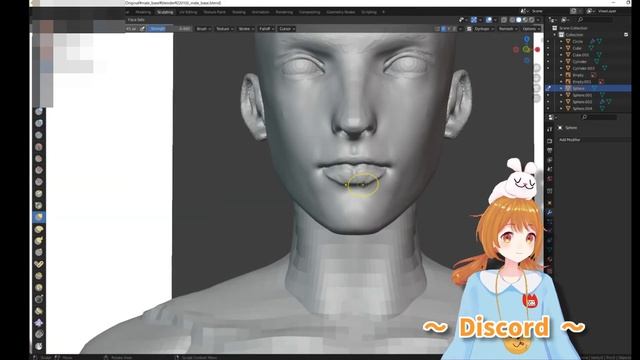Open the Brush dropdown
Screen dimensions: 640x360
click(203, 29)
